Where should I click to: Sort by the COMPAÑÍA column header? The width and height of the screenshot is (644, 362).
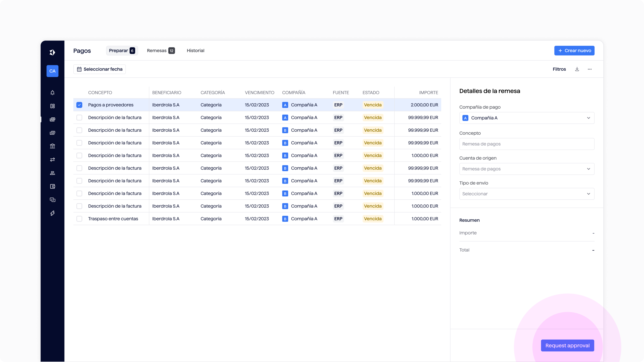pos(294,93)
